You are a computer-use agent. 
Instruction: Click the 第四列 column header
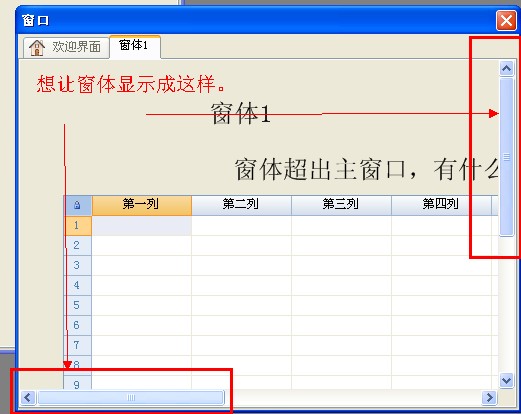441,205
